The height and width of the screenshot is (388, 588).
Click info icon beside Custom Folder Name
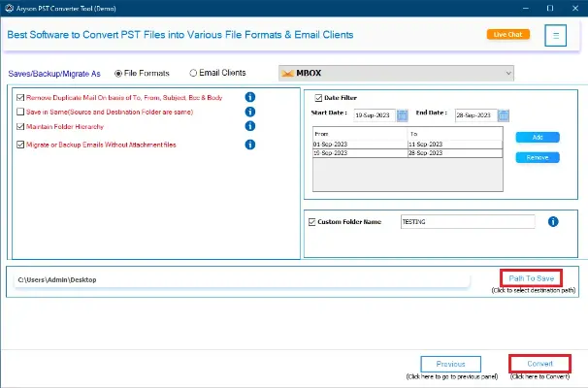(x=553, y=221)
